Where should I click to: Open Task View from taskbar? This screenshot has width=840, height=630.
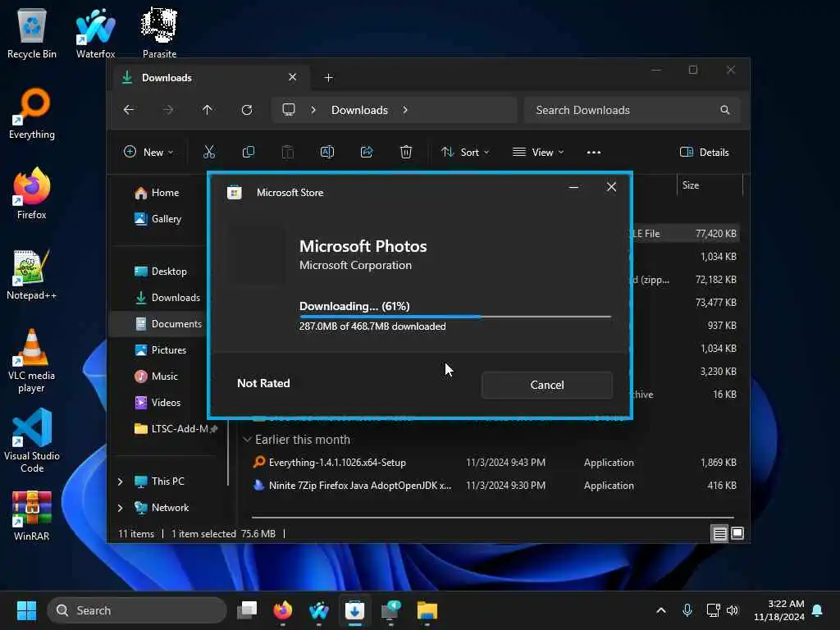247,610
